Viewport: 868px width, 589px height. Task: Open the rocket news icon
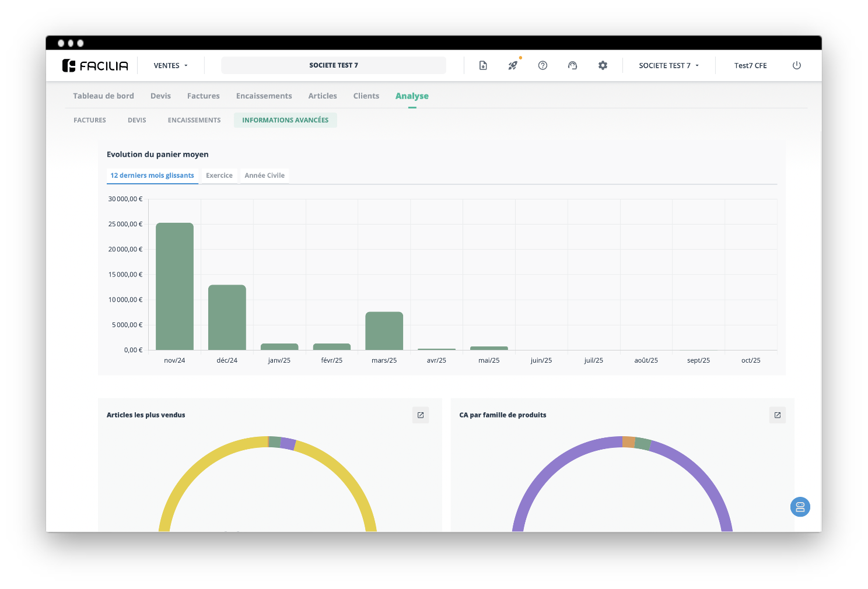513,65
